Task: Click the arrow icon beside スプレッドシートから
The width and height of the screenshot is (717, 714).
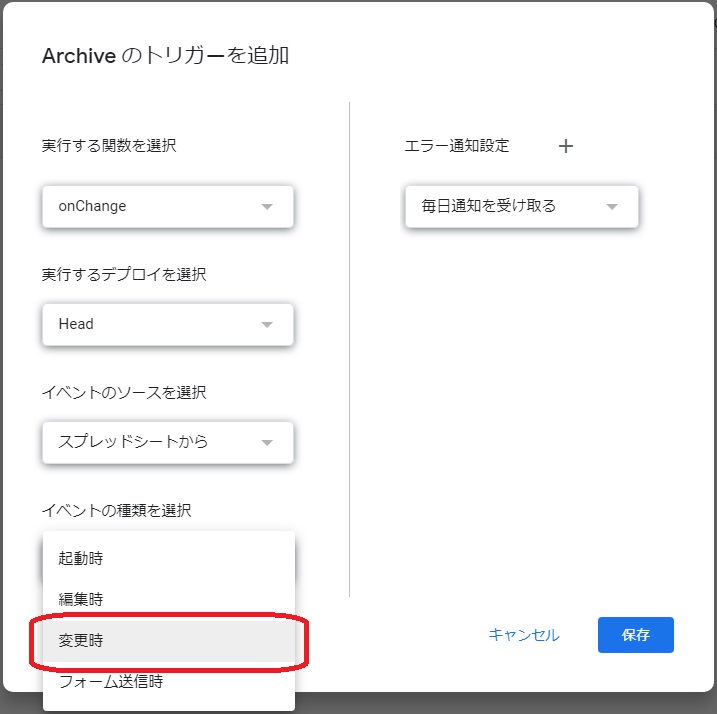Action: click(x=267, y=443)
